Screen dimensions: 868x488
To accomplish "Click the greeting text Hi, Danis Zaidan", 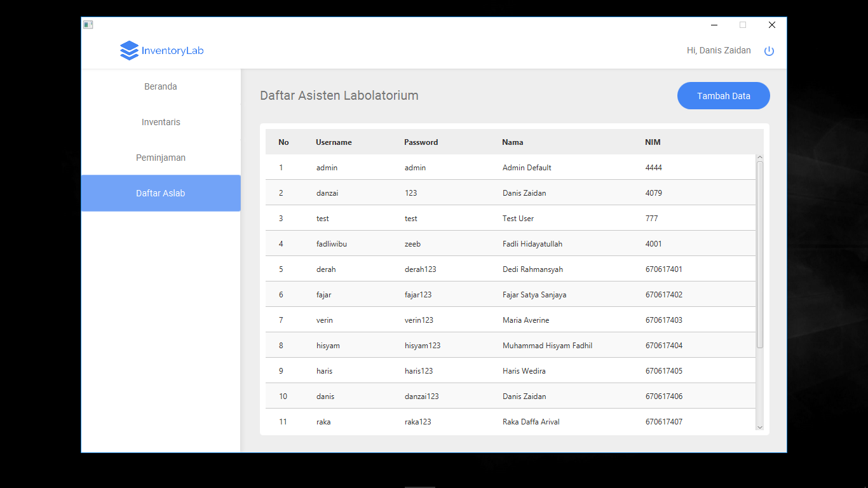I will tap(718, 50).
